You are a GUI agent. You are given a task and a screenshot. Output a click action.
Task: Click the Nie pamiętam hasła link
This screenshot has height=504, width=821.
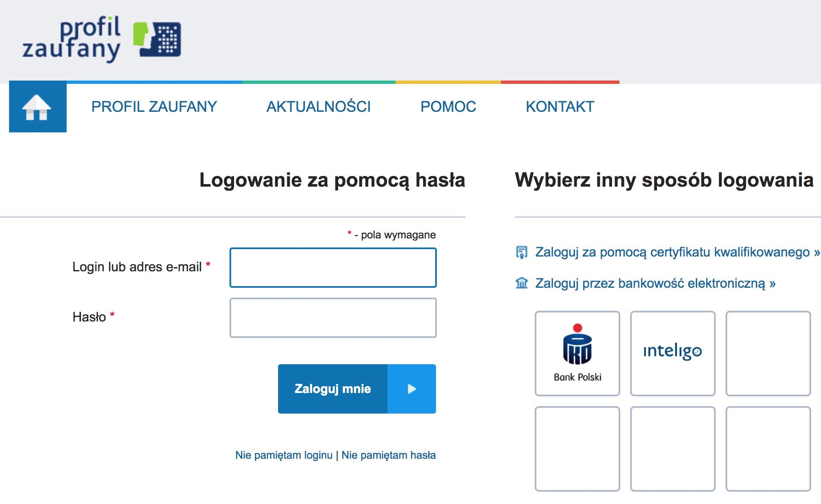click(389, 455)
